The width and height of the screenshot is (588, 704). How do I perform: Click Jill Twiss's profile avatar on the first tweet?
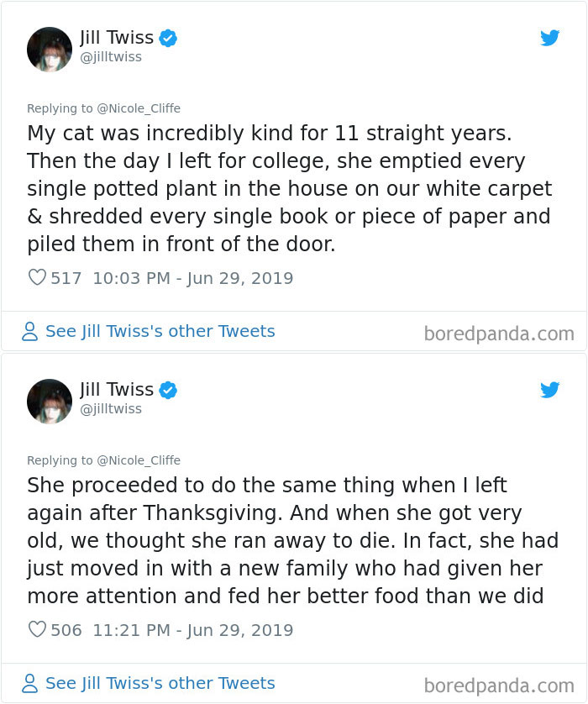(50, 50)
